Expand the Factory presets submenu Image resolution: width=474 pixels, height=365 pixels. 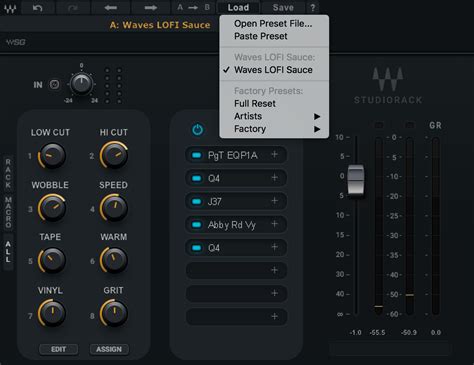coord(274,129)
